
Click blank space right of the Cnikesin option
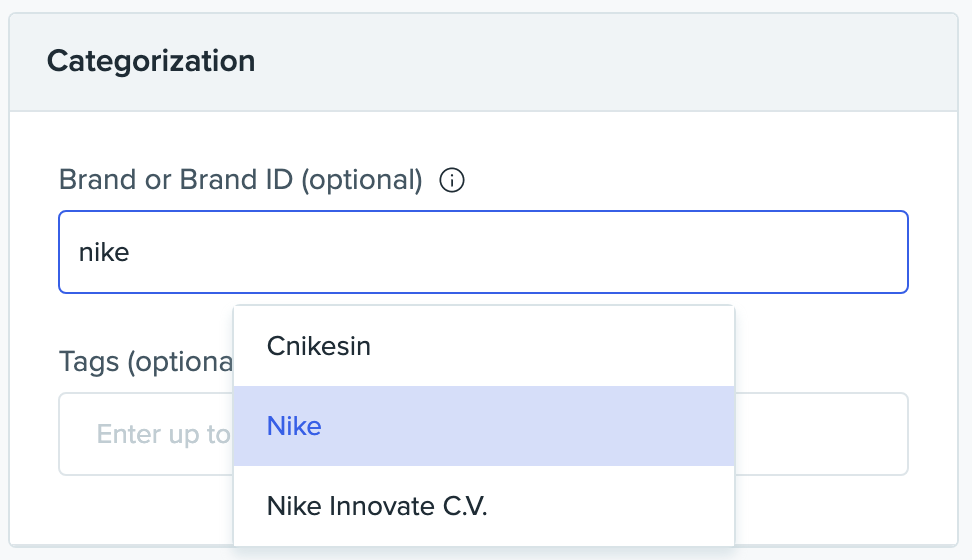[x=600, y=346]
